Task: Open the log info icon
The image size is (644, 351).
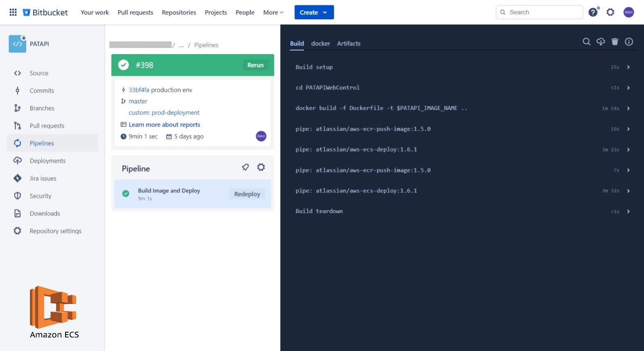Action: click(629, 42)
